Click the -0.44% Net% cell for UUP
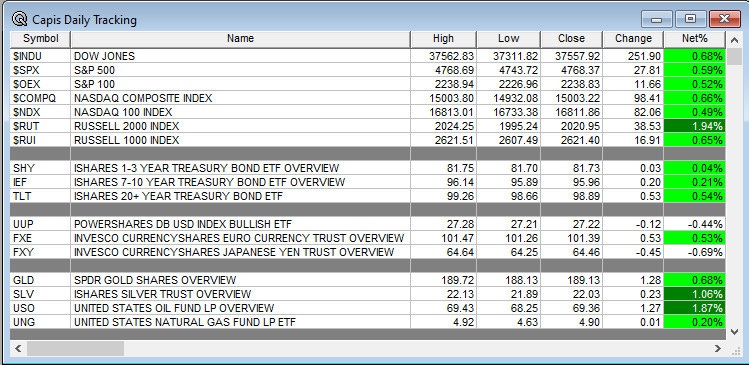The width and height of the screenshot is (749, 365). coord(695,224)
